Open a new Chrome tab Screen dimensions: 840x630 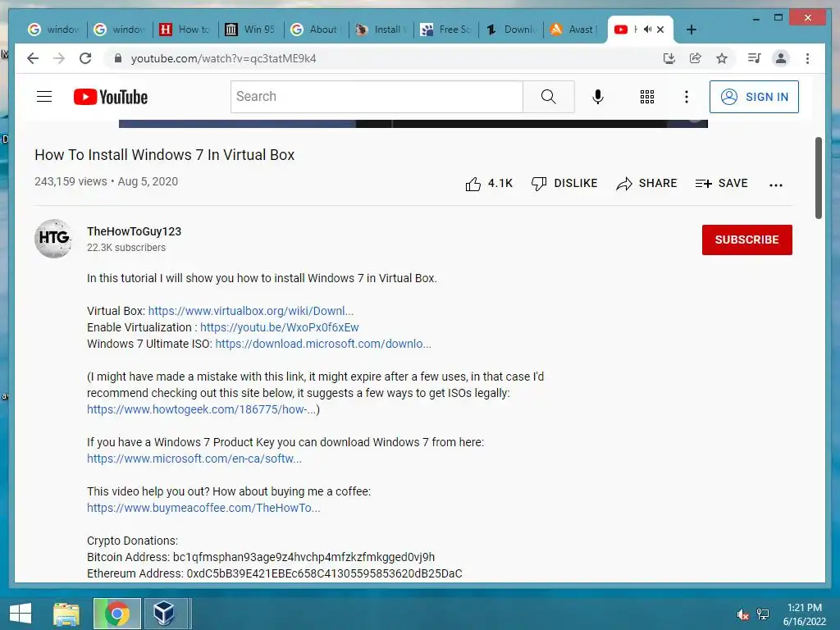point(691,30)
